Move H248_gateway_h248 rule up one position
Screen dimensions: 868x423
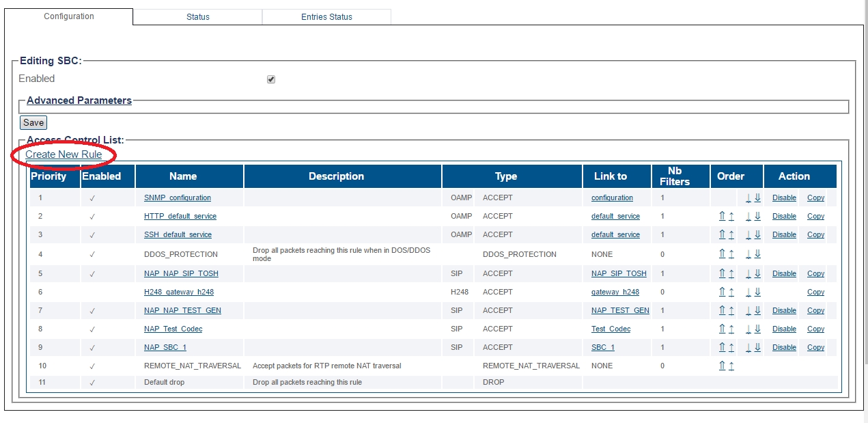click(x=731, y=292)
